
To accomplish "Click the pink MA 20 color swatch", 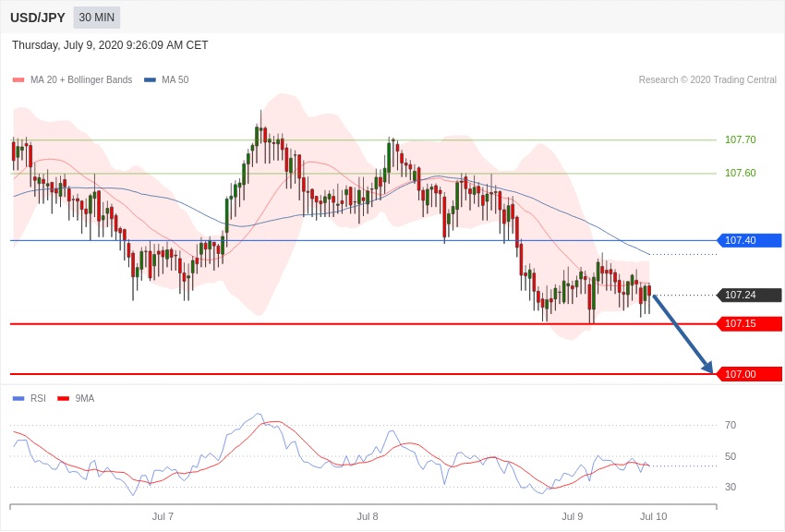I will click(x=18, y=80).
